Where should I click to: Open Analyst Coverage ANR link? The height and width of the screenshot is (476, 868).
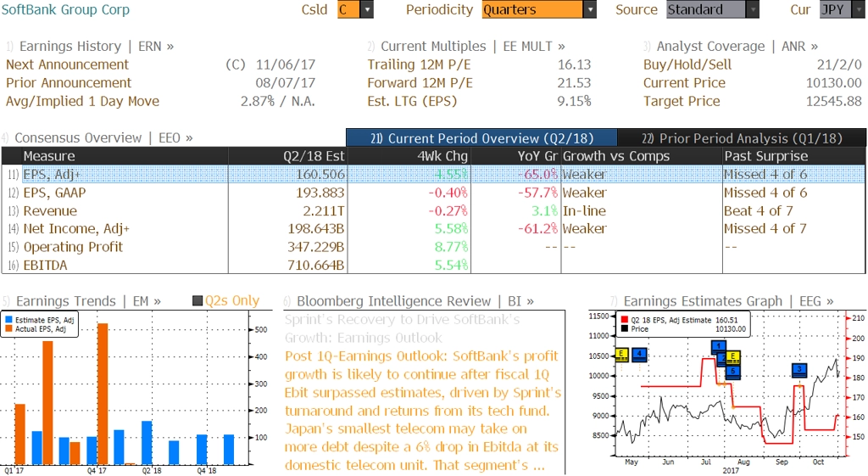point(737,47)
